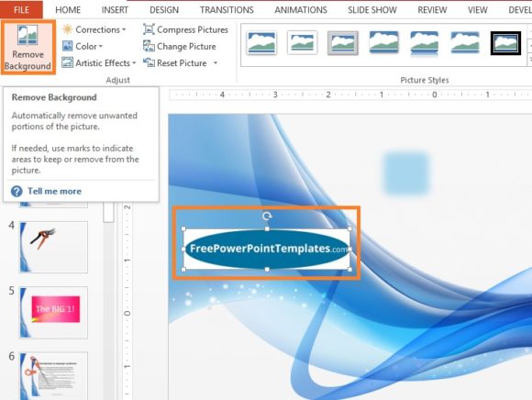Screen dimensions: 532x400
Task: Choose the reflected rounded picture style
Action: click(424, 43)
